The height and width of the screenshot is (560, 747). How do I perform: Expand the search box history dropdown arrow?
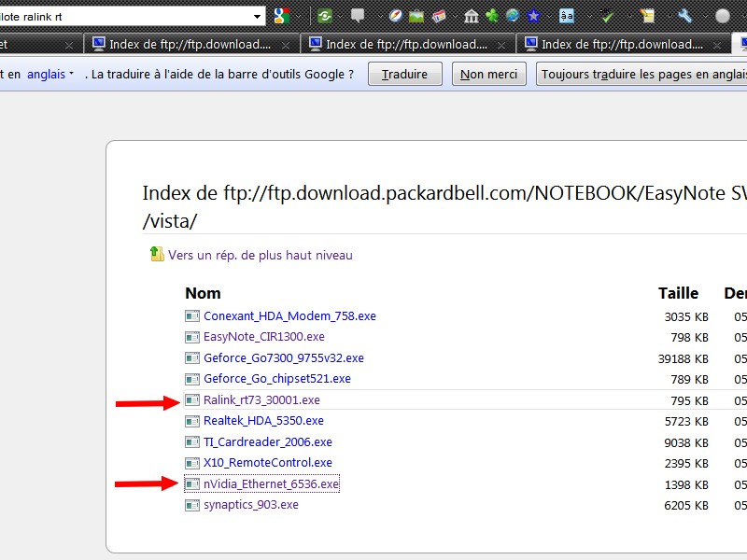tap(258, 17)
